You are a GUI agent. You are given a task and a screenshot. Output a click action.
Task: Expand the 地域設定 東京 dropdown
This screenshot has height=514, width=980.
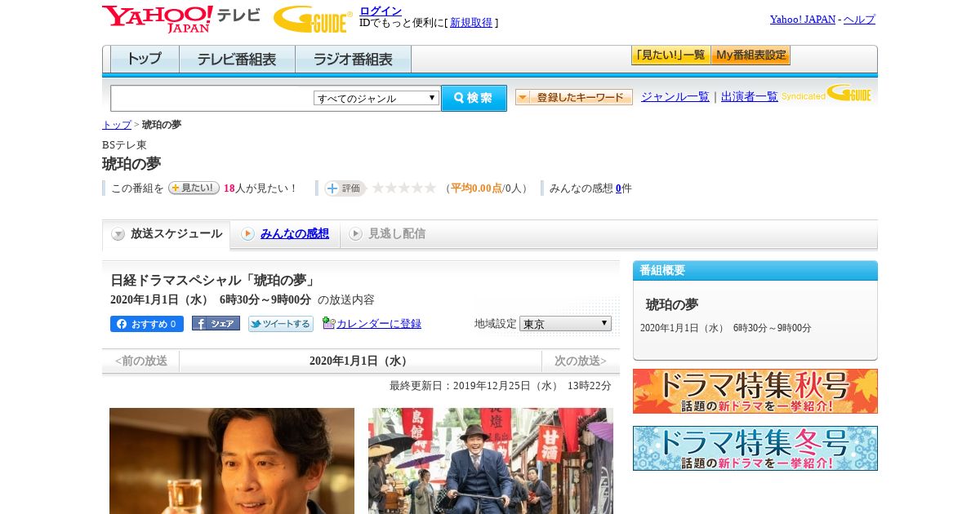[565, 324]
